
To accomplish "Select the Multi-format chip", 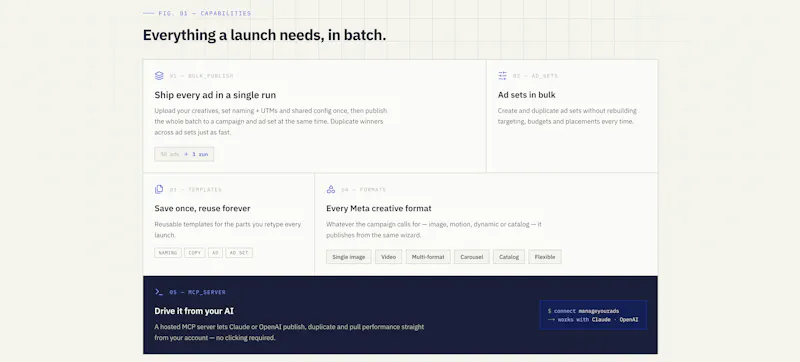I will [428, 256].
